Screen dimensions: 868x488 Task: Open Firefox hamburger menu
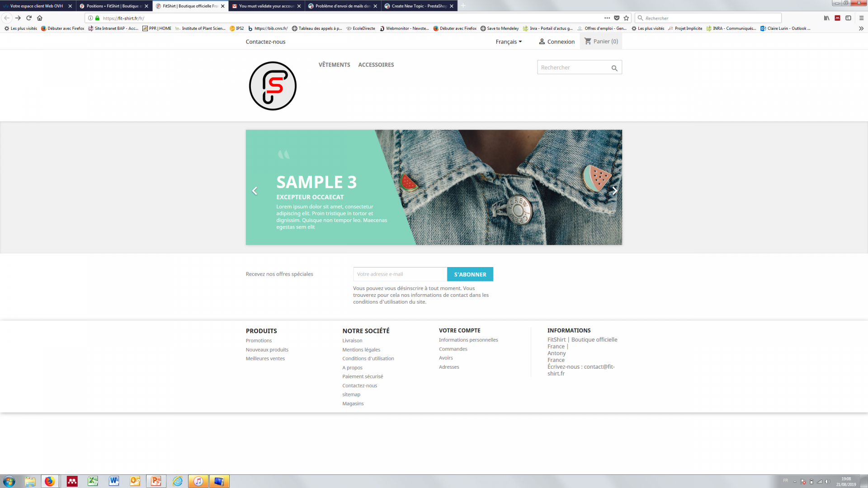(861, 18)
